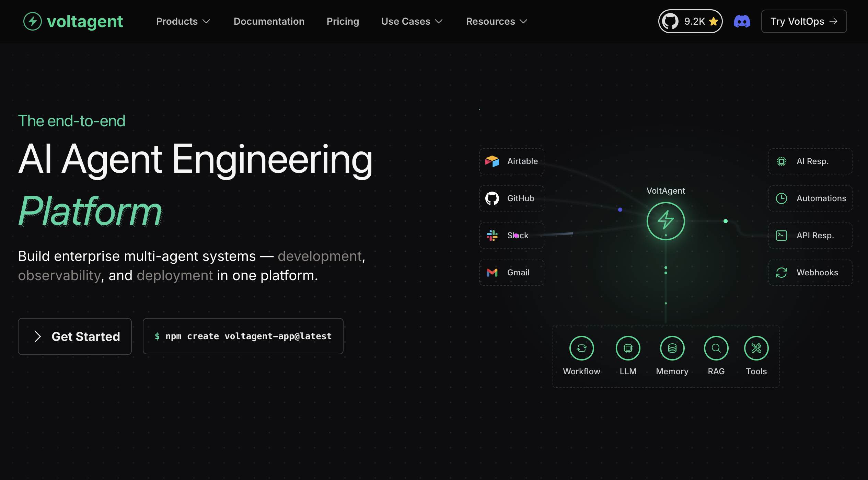Click the API Resp. terminal icon

tap(782, 235)
